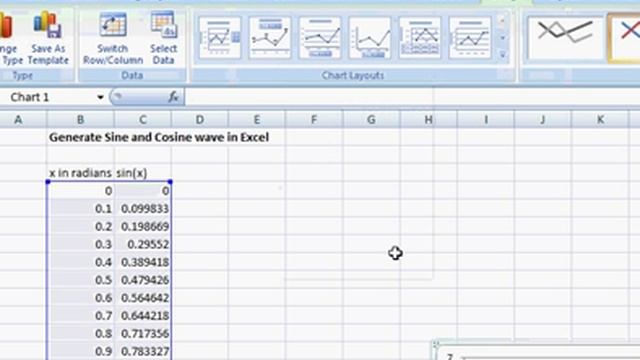Select column E header
This screenshot has height=360, width=640.
click(257, 120)
